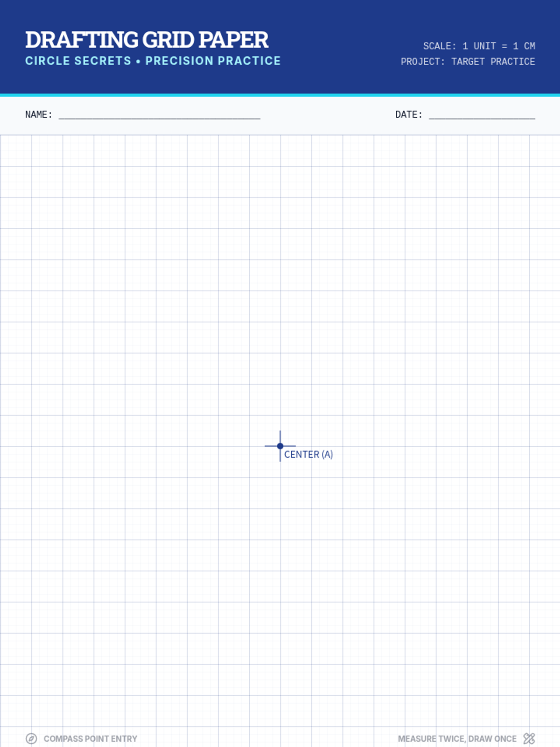Image resolution: width=560 pixels, height=747 pixels.
Task: Click the PRECISION PRACTICE subtitle text
Action: tap(213, 61)
